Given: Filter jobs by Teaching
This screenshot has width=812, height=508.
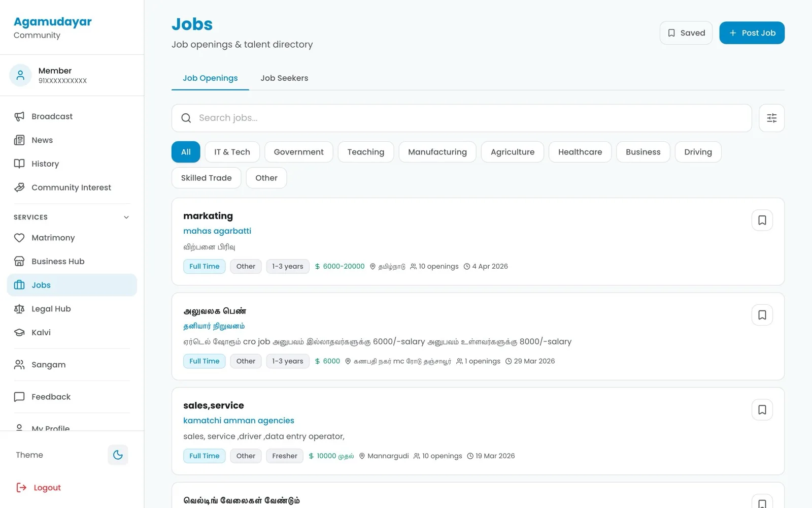Looking at the screenshot, I should click(x=365, y=152).
